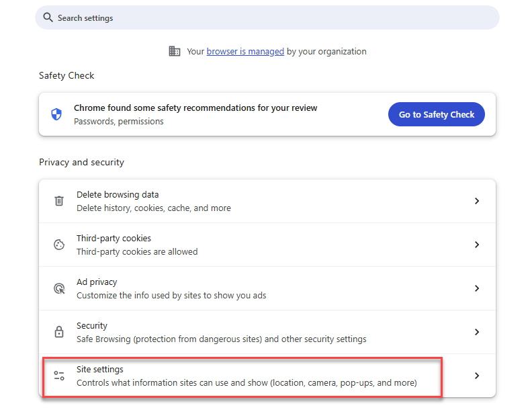Click the managed organization building icon

pyautogui.click(x=175, y=51)
